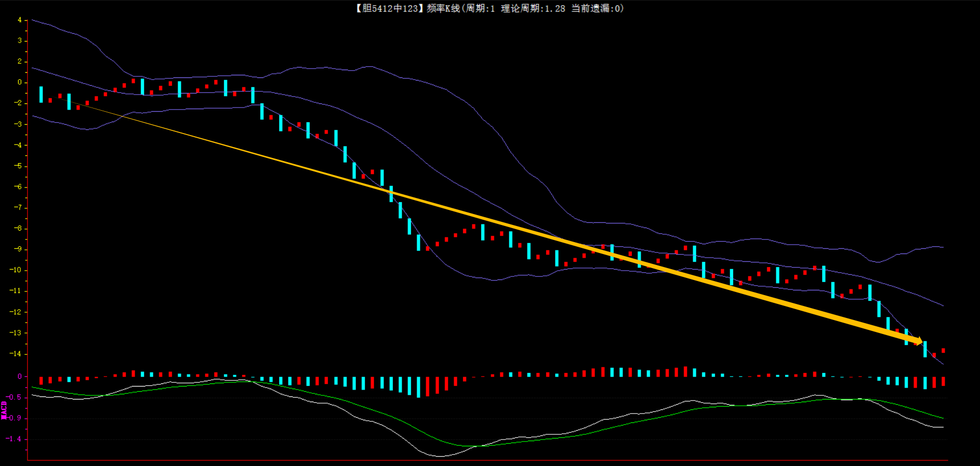The height and width of the screenshot is (466, 980).
Task: Click the MACD zero axis label
Action: pyautogui.click(x=20, y=377)
